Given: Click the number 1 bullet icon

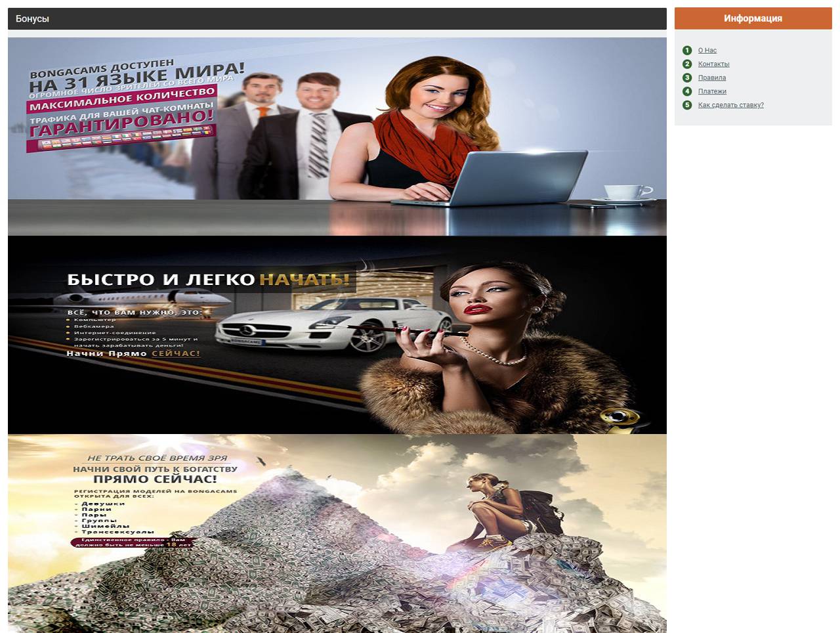Looking at the screenshot, I should 687,51.
